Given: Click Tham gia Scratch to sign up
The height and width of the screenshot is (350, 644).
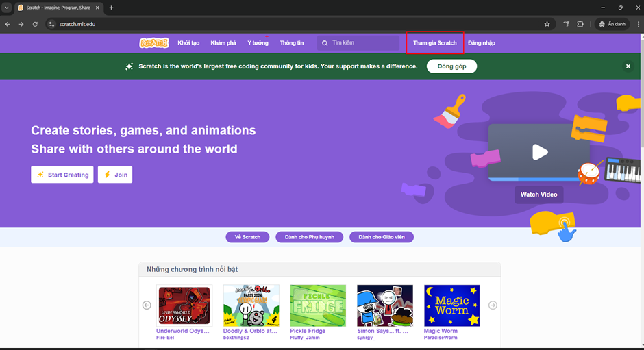Looking at the screenshot, I should (x=435, y=42).
